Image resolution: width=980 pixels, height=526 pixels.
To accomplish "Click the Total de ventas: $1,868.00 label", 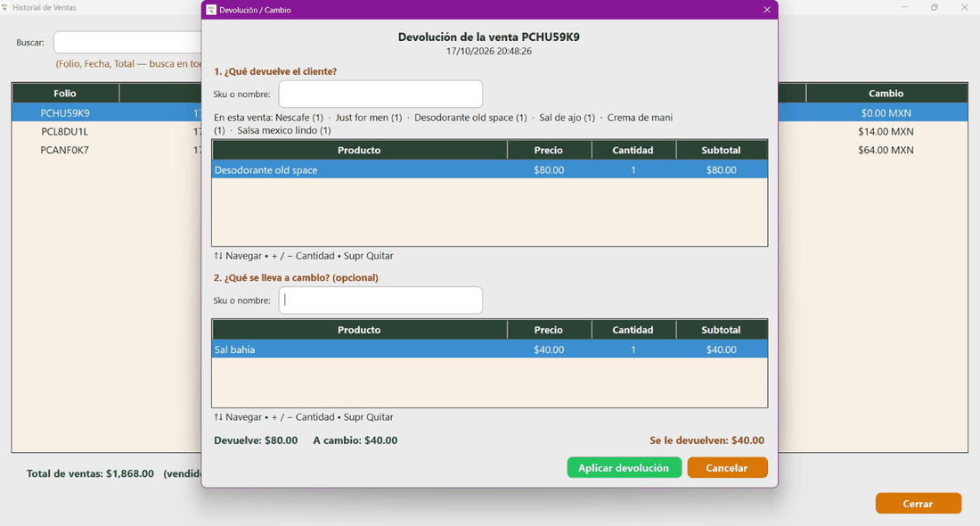I will tap(90, 473).
